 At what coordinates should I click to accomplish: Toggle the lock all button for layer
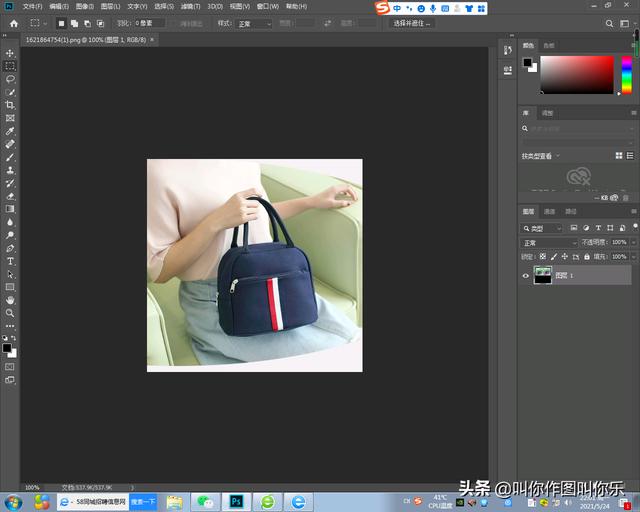[x=587, y=256]
